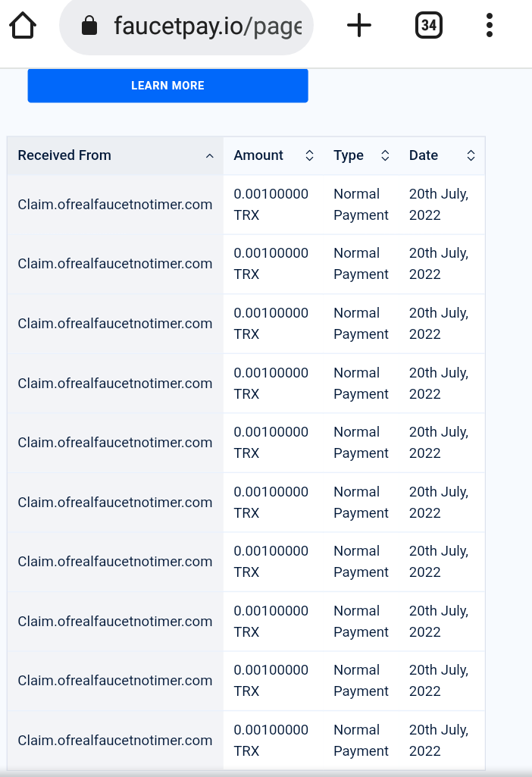The height and width of the screenshot is (777, 532).
Task: Tap the padlock site security icon
Action: (x=89, y=25)
